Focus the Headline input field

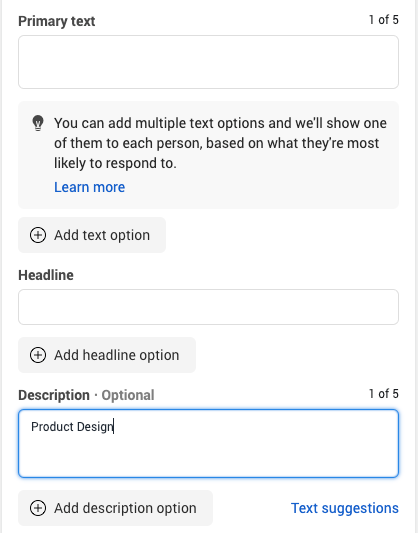point(208,307)
